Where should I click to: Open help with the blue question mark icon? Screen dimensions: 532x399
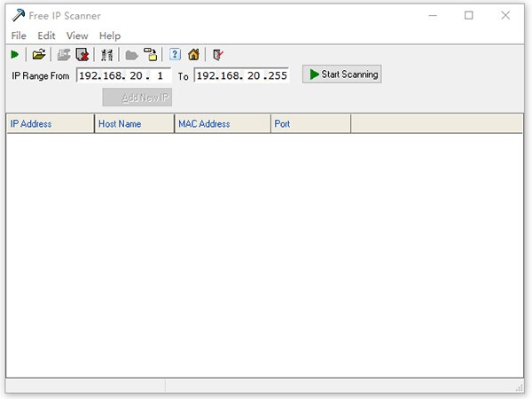[175, 55]
